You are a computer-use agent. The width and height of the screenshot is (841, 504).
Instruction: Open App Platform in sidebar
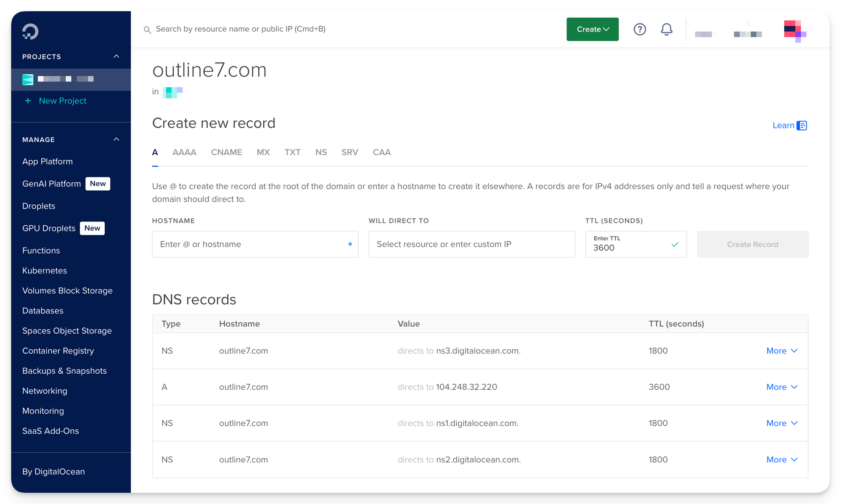48,162
